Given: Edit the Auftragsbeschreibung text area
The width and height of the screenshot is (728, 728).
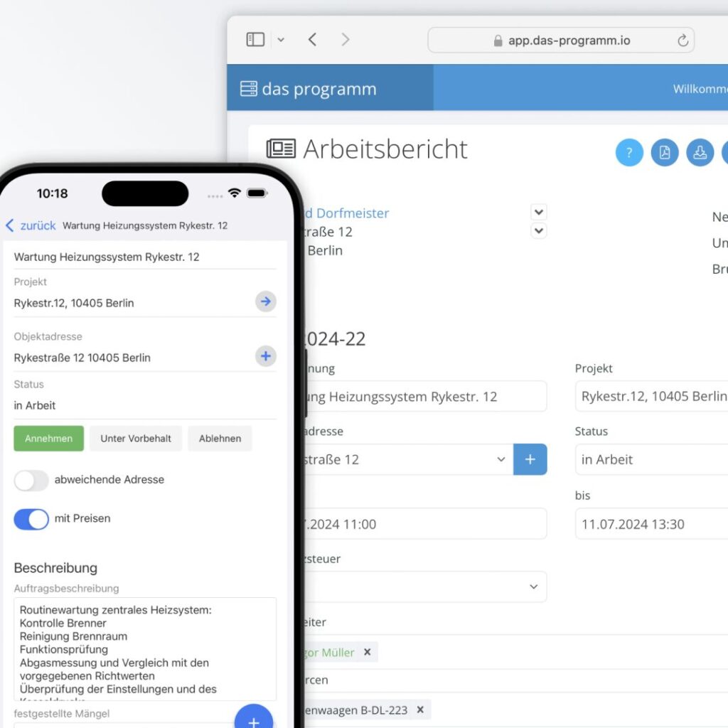Looking at the screenshot, I should pos(145,648).
